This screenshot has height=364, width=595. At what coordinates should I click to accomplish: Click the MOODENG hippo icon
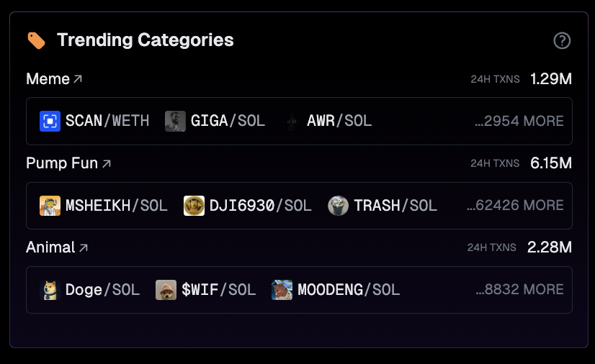coord(282,290)
